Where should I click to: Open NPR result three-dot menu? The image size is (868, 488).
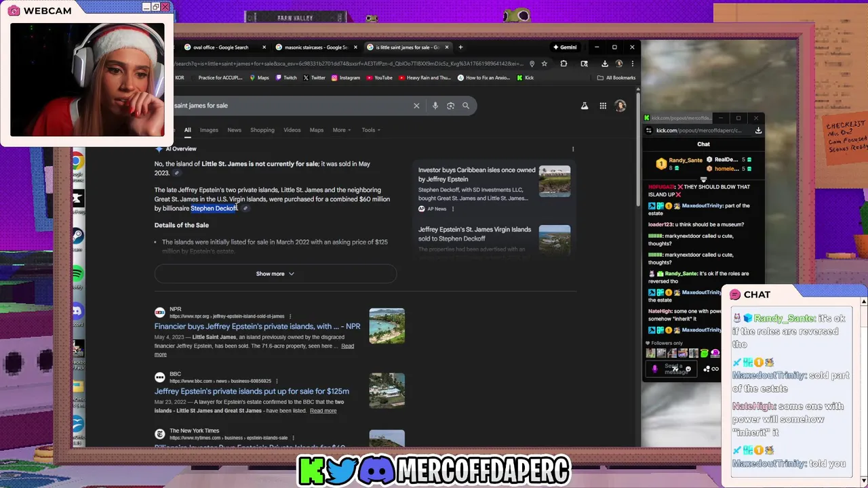pos(290,317)
